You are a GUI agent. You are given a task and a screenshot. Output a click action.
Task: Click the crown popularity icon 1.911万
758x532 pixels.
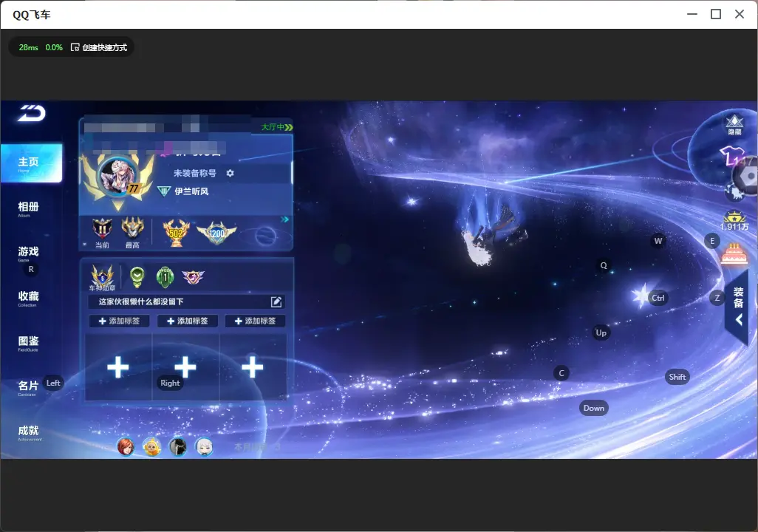click(x=734, y=220)
